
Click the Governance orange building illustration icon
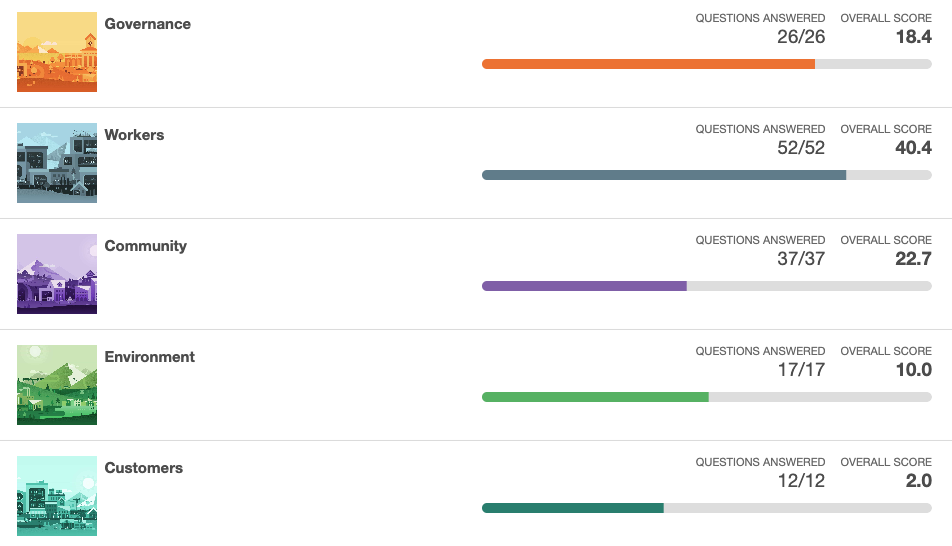pos(57,52)
